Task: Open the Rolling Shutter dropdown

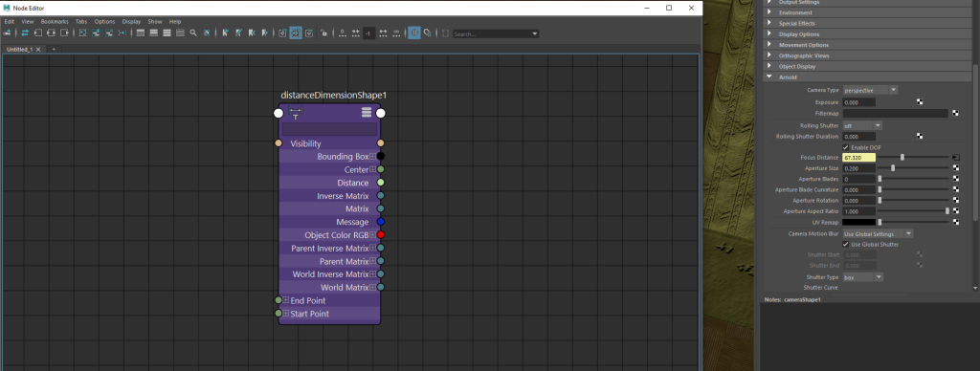Action: pyautogui.click(x=862, y=125)
